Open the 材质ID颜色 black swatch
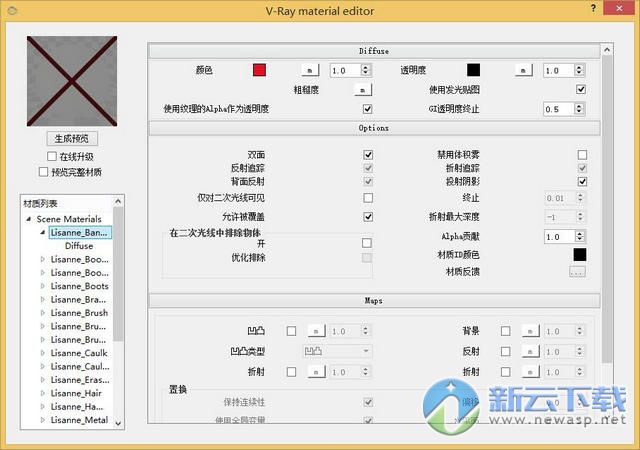640x450 pixels. tap(580, 254)
